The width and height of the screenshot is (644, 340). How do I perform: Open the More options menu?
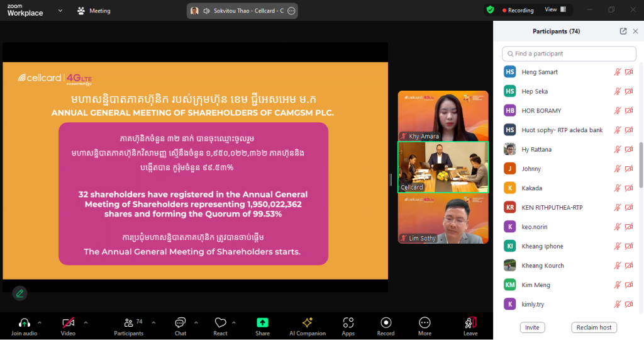pyautogui.click(x=425, y=325)
